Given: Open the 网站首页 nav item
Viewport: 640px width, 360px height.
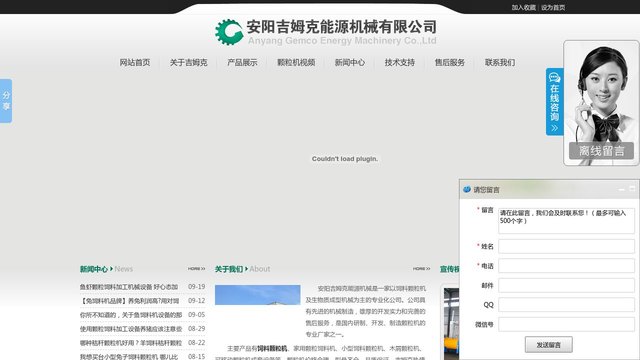Looking at the screenshot, I should 135,62.
